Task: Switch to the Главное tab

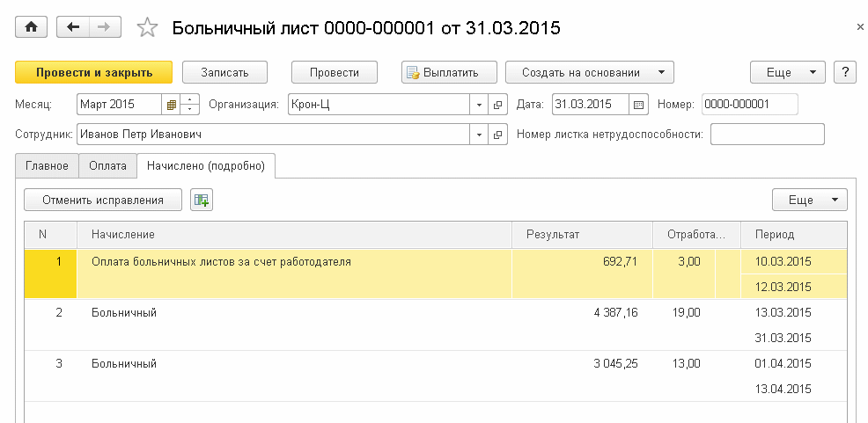Action: (x=47, y=166)
